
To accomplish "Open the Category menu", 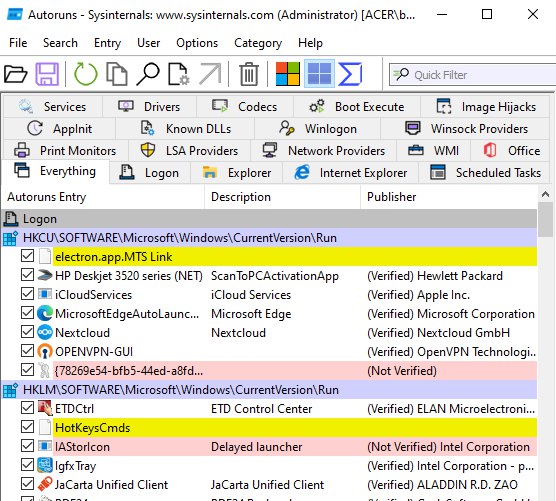I will tap(258, 43).
